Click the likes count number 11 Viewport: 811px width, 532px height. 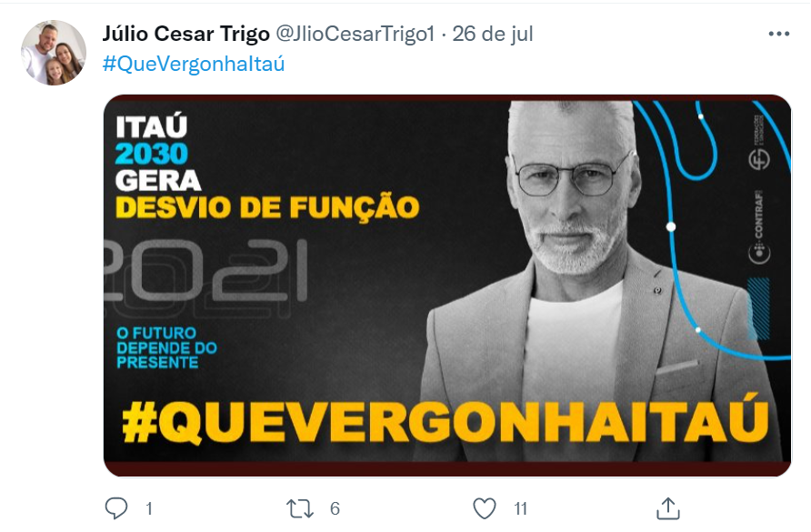520,508
